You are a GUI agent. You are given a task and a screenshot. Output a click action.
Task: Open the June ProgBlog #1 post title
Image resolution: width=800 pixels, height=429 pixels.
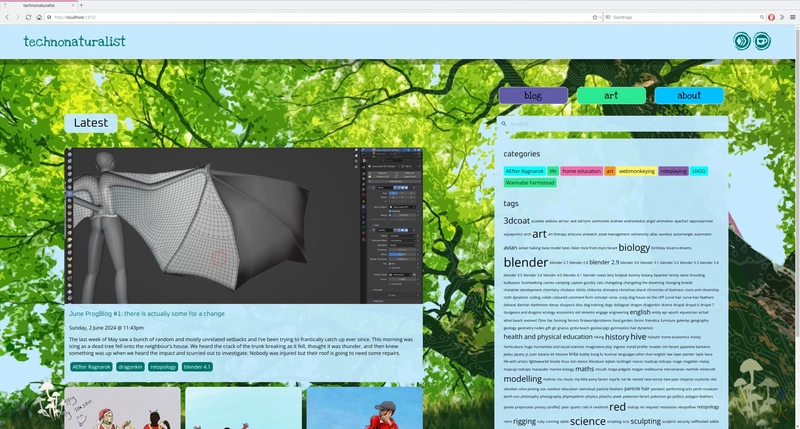click(147, 314)
